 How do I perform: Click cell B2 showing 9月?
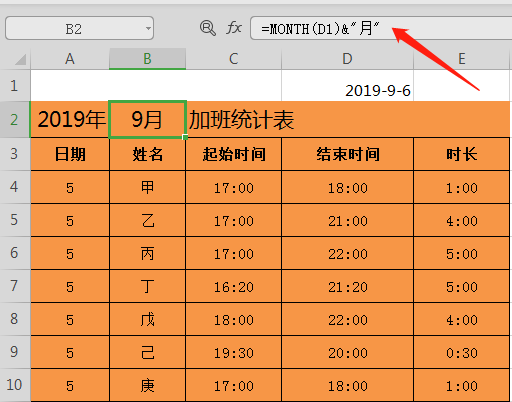147,119
